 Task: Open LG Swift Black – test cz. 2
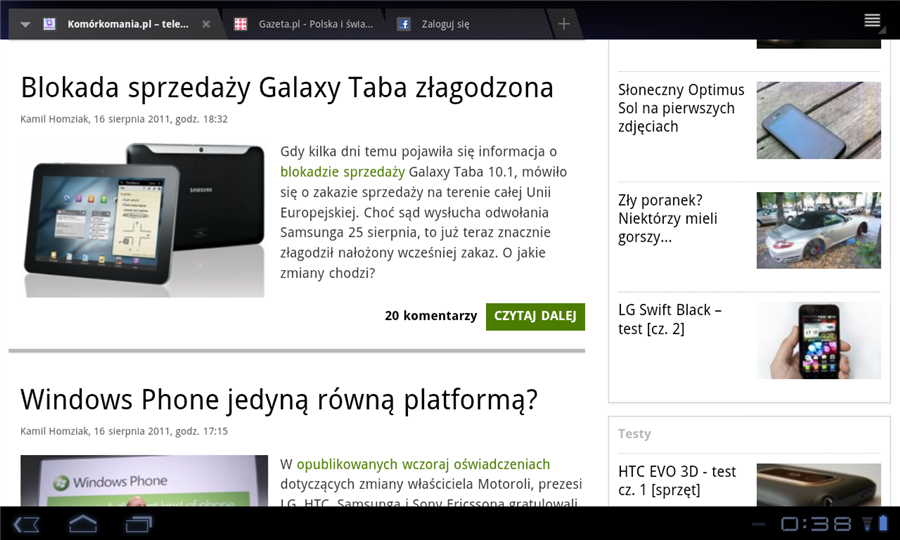pyautogui.click(x=670, y=319)
